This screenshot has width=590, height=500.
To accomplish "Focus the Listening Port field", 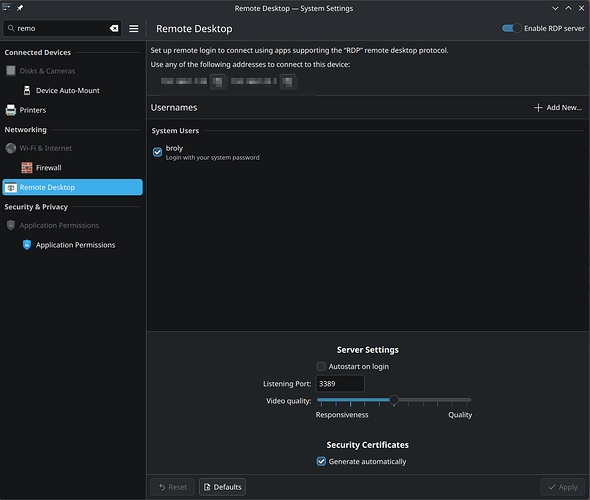I will [340, 384].
